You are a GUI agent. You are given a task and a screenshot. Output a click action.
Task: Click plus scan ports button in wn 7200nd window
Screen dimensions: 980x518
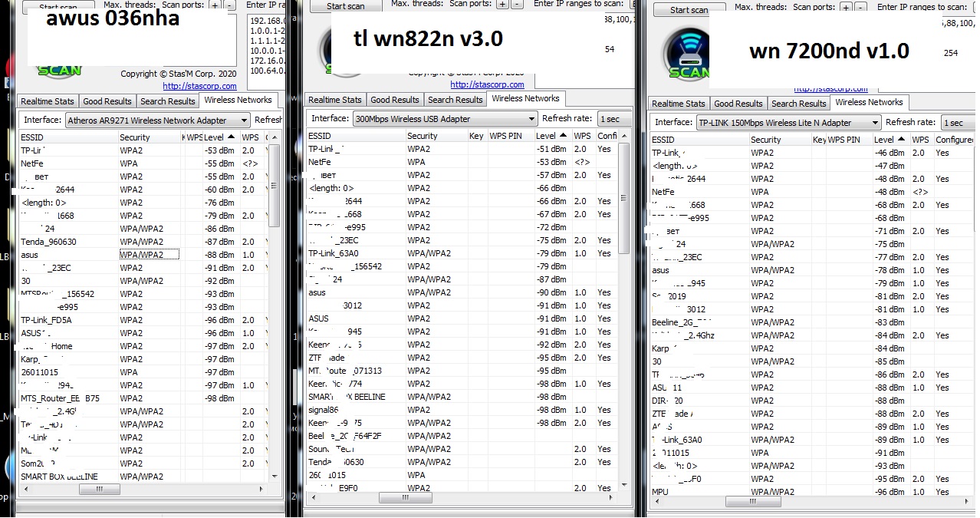pyautogui.click(x=846, y=7)
